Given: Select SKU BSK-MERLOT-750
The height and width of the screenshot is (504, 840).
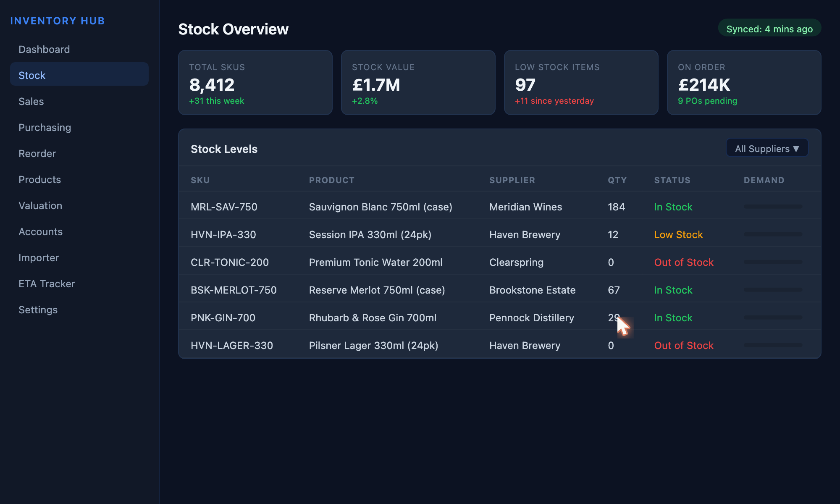Looking at the screenshot, I should tap(234, 290).
